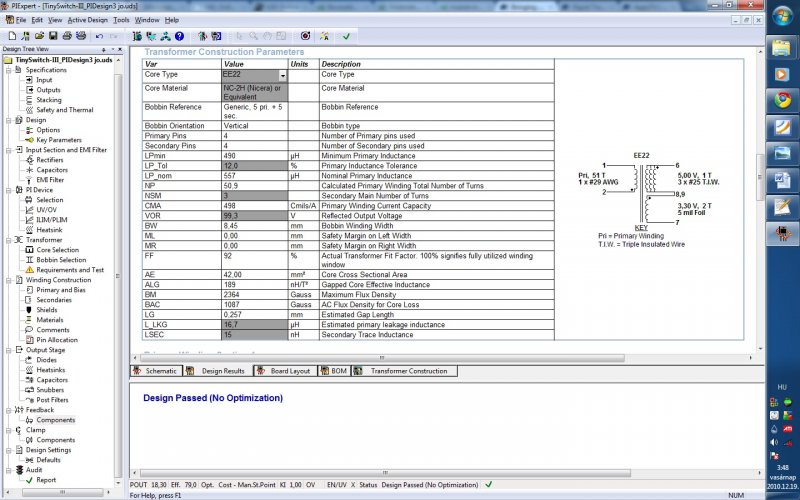Click the Heatsink icon under PI Device
This screenshot has width=800, height=500.
(x=29, y=230)
